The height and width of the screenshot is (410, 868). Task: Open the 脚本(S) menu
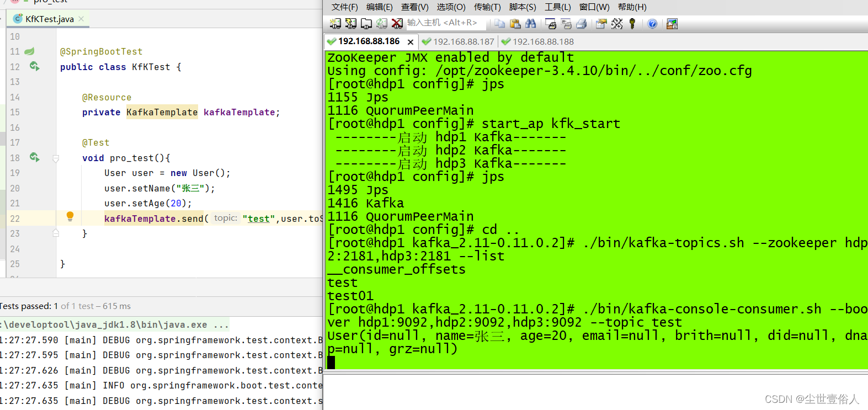[522, 7]
